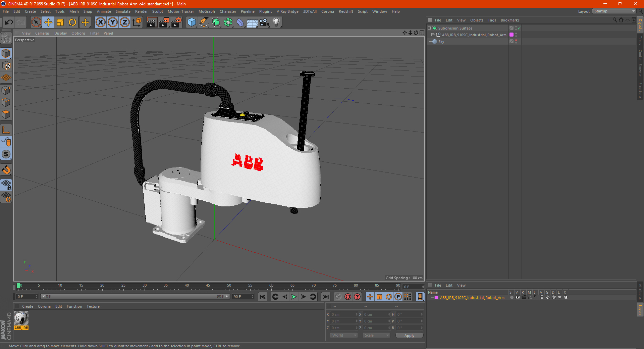Go to end of animation

(325, 297)
